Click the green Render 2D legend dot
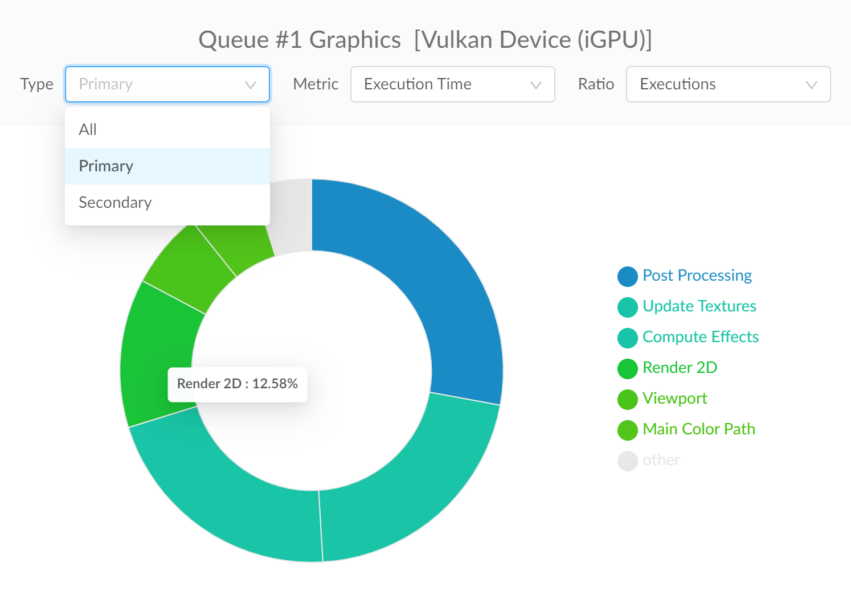The image size is (851, 616). point(628,369)
